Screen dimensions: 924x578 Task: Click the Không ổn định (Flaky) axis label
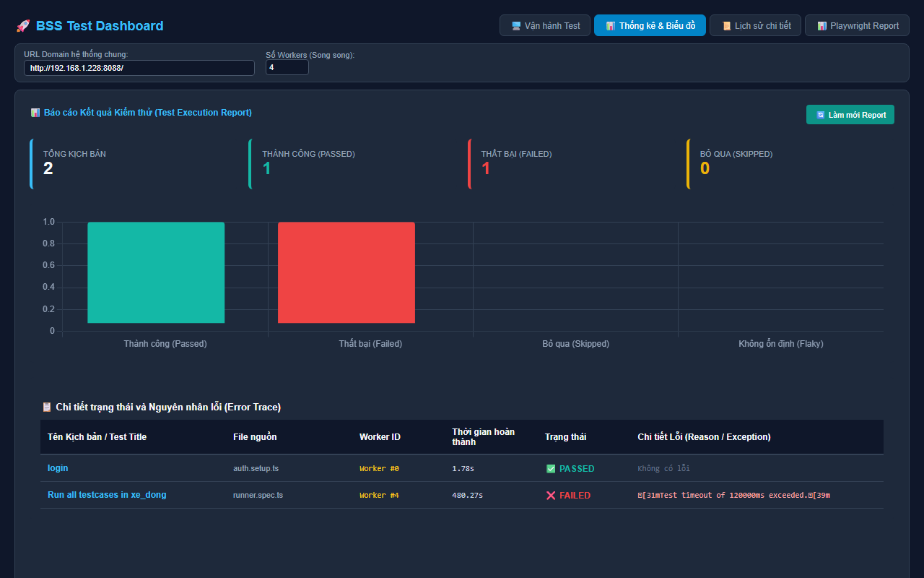tap(780, 344)
